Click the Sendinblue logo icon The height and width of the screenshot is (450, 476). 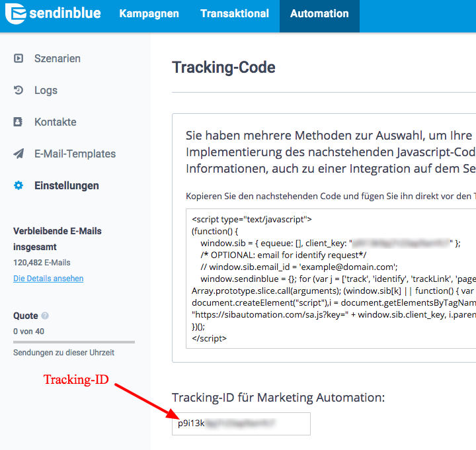[x=15, y=13]
